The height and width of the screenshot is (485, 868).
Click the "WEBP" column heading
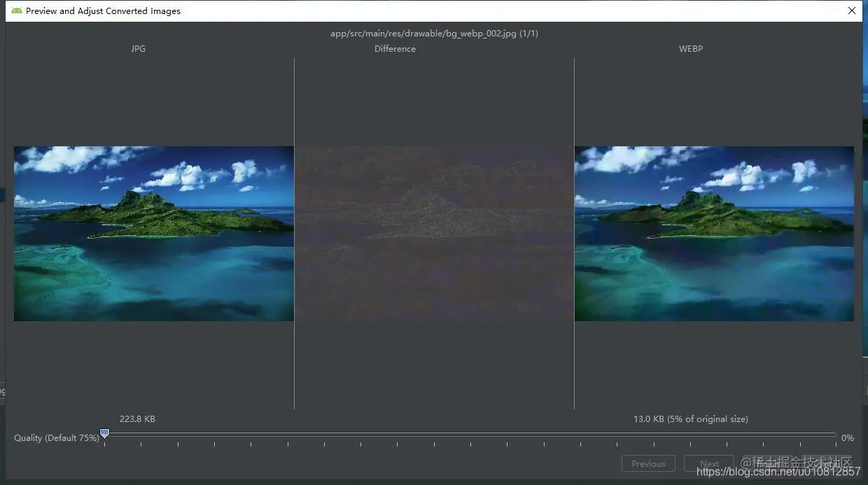691,49
